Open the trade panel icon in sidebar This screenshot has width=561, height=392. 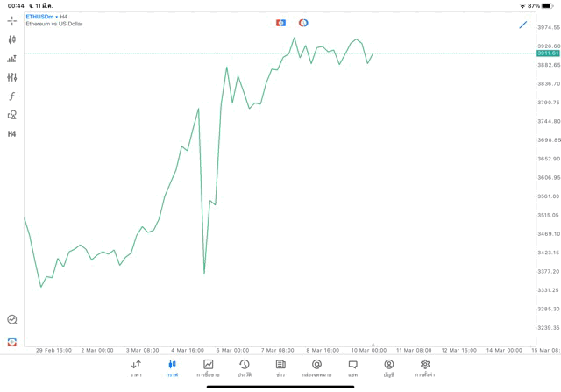point(11,59)
